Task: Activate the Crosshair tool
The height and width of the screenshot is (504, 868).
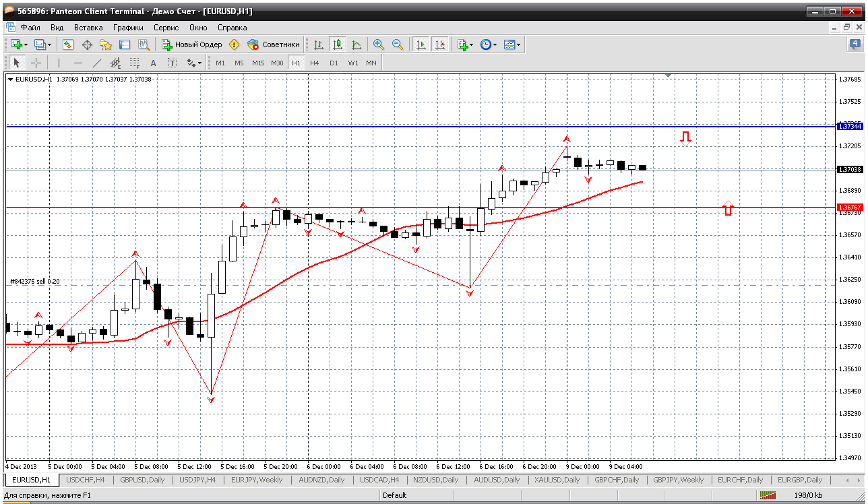Action: point(36,63)
